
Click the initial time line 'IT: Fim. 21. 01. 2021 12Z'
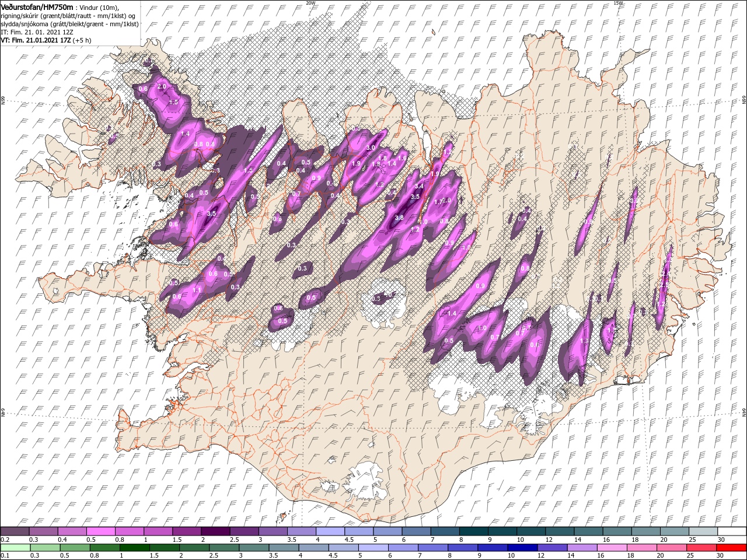tap(36, 32)
